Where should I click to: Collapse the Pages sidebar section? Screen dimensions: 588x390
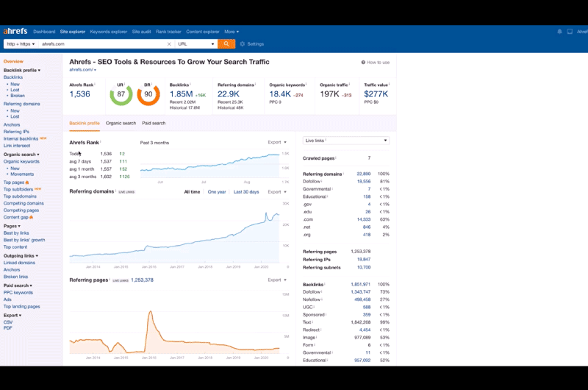pyautogui.click(x=12, y=226)
